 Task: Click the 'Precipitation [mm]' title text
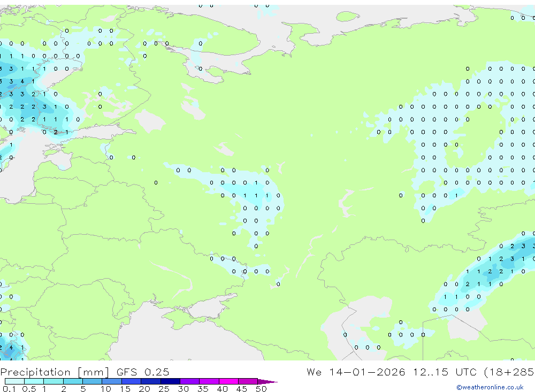click(x=55, y=372)
